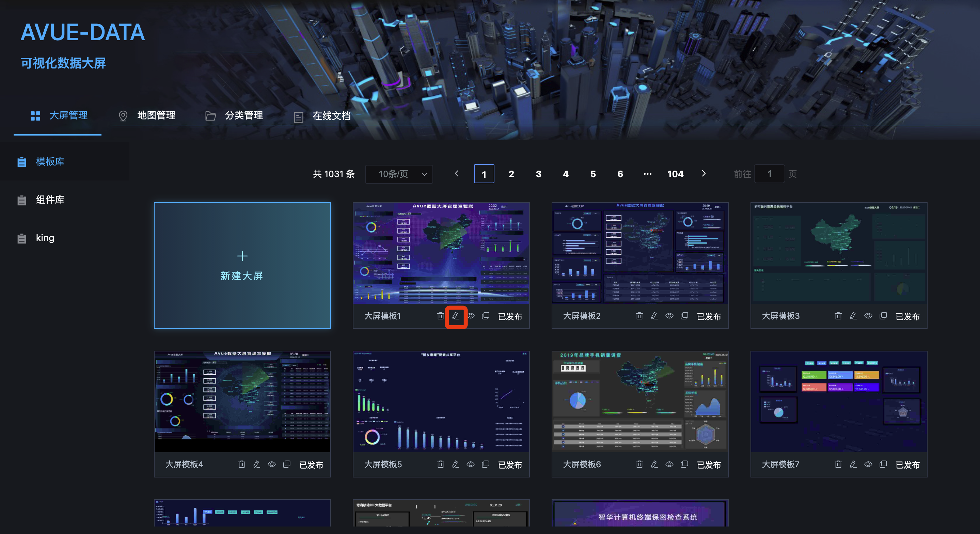
Task: Click edit pencil icon for 大屏模板7
Action: pos(853,464)
